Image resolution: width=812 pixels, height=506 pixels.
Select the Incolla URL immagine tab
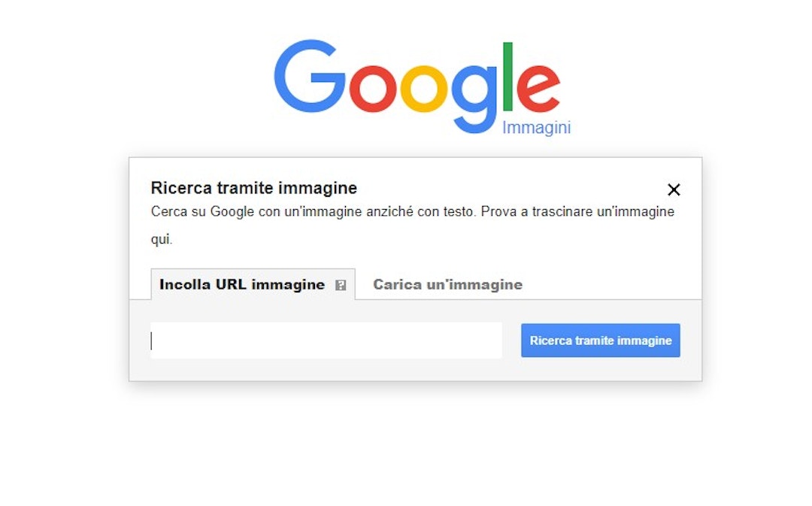(x=253, y=284)
